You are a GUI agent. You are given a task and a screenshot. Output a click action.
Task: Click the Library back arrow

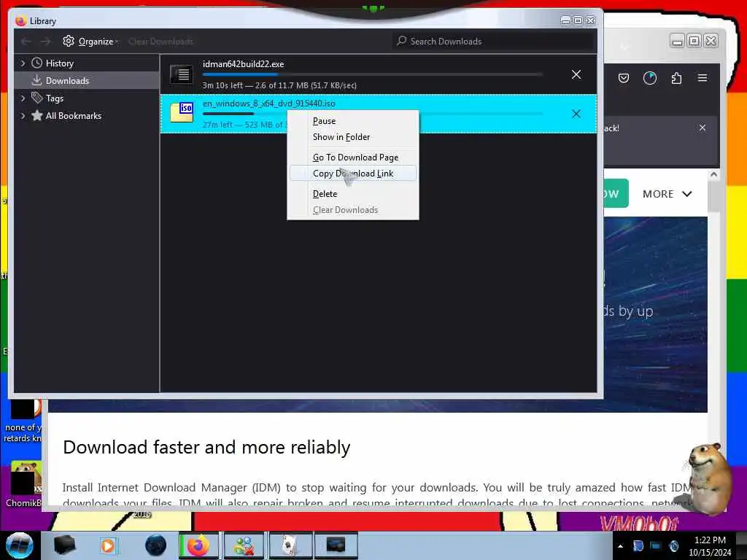click(26, 42)
